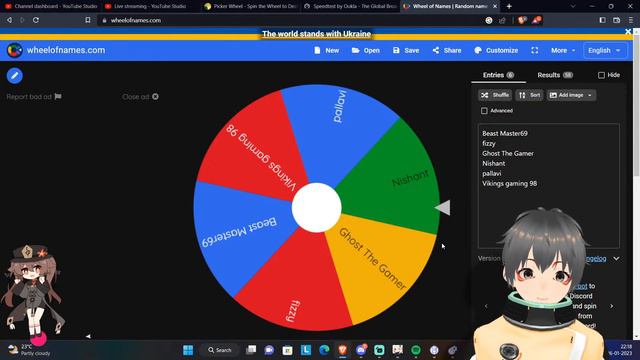Open the browser main menu
Image resolution: width=640 pixels, height=360 pixels.
pyautogui.click(x=631, y=20)
